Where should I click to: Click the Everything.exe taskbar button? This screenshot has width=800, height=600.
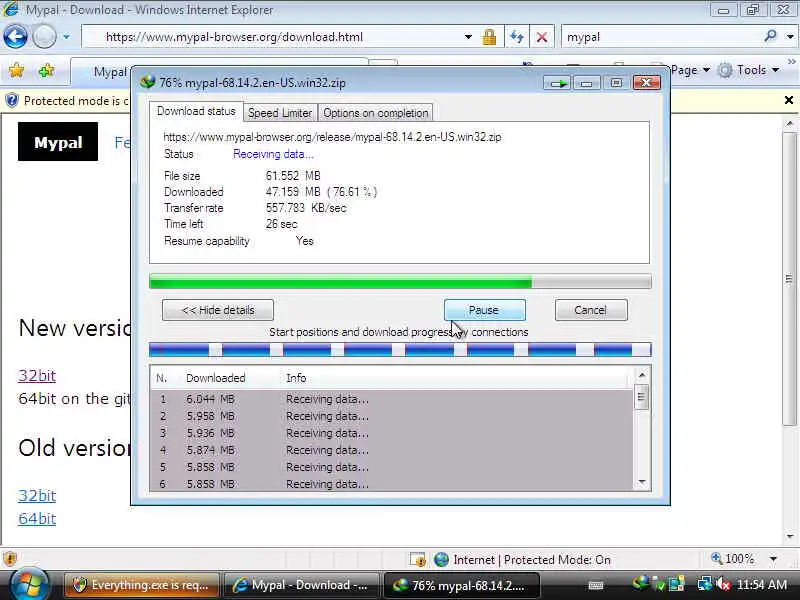(141, 585)
